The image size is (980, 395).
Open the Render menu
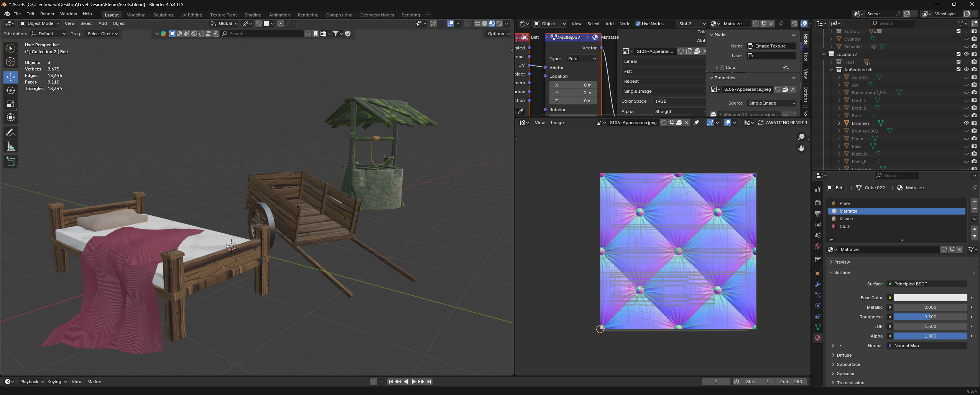pyautogui.click(x=47, y=14)
